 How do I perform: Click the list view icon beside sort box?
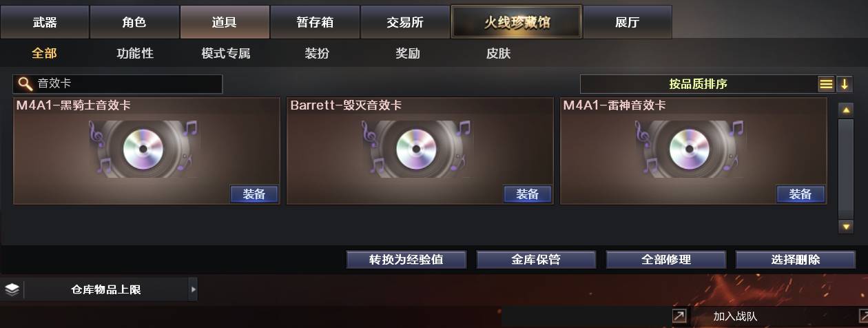point(826,84)
